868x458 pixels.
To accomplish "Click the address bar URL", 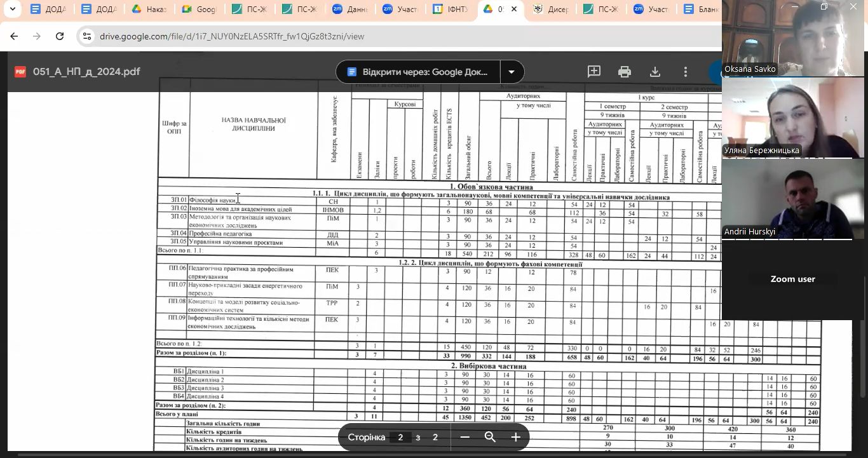I will coord(232,36).
